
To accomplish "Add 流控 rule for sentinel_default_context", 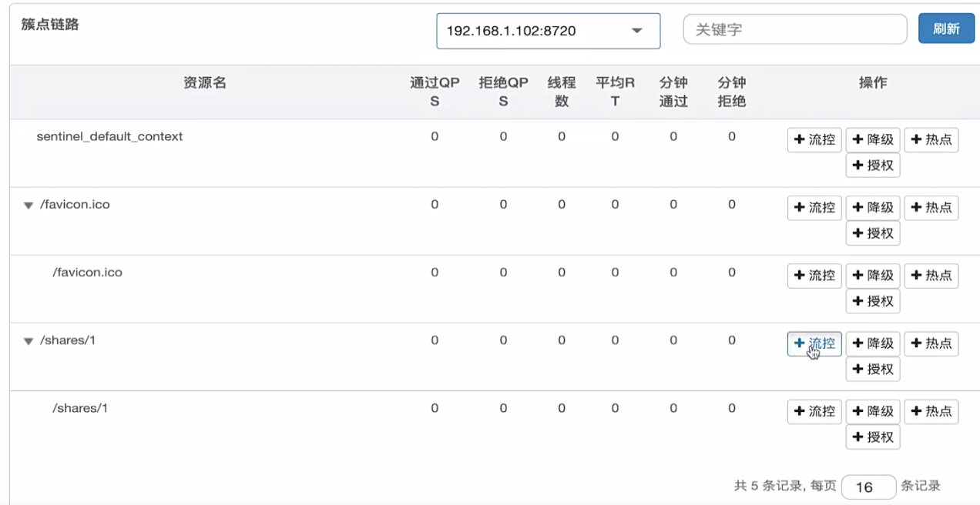I will [x=814, y=140].
